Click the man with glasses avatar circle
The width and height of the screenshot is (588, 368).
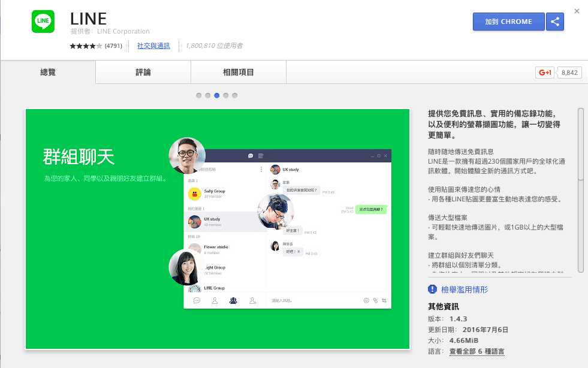(x=187, y=156)
